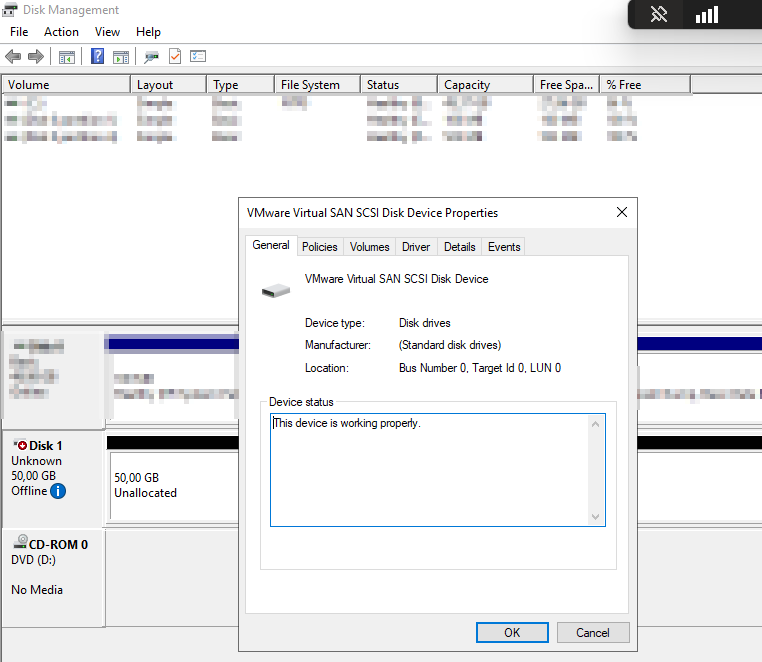Click the unpin icon in overlay bar
Viewport: 762px width, 662px height.
658,15
